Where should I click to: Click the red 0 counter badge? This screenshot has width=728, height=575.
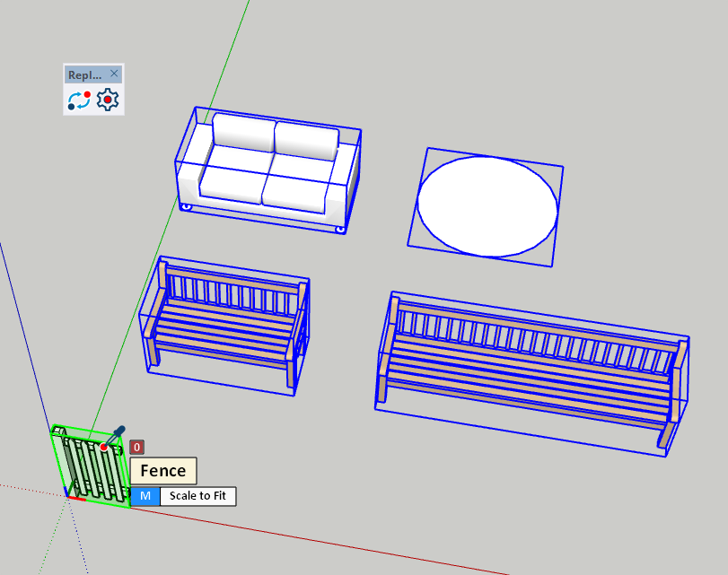[136, 447]
